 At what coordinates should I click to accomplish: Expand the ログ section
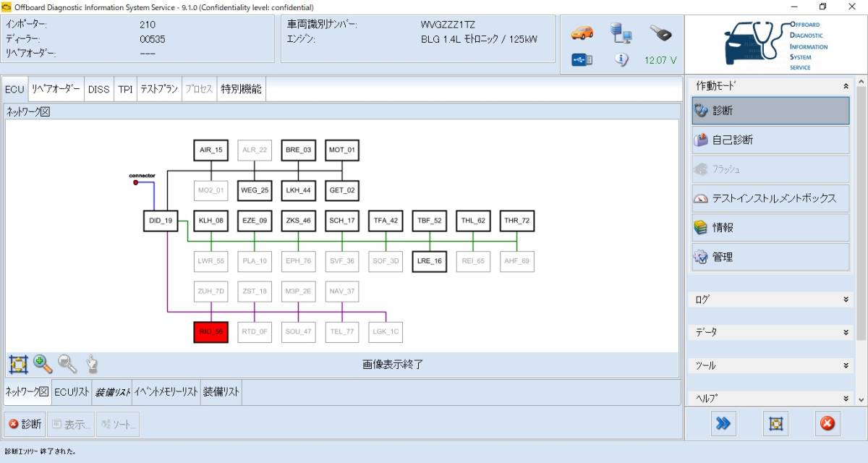pyautogui.click(x=846, y=299)
